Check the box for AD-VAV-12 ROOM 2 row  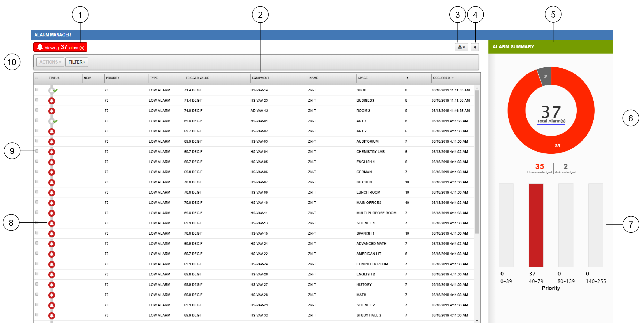37,110
